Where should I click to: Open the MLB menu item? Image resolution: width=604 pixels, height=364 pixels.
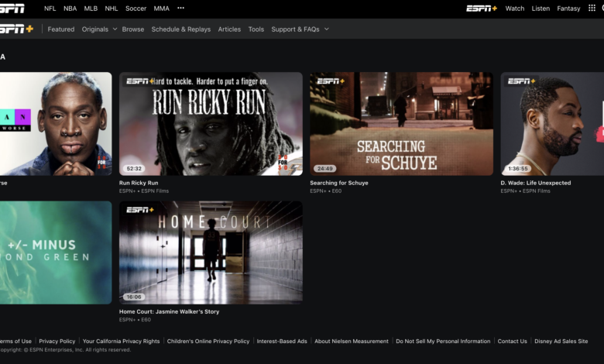point(91,9)
